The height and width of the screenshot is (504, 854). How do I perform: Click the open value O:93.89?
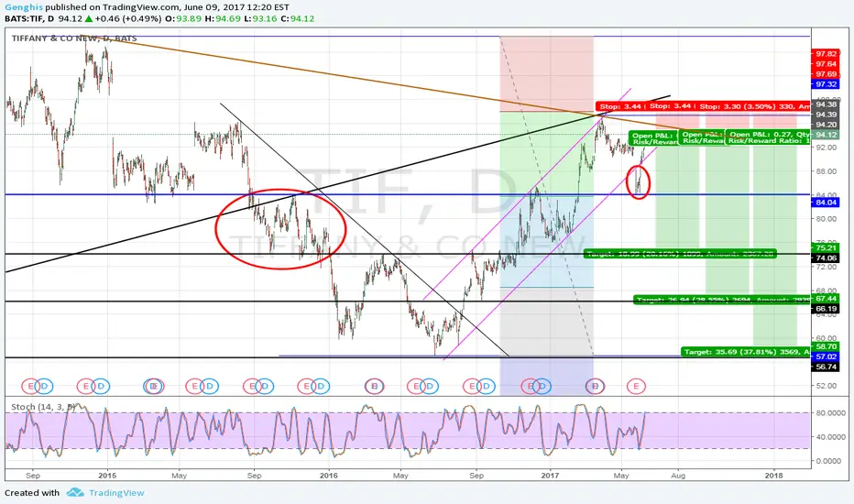tap(183, 18)
